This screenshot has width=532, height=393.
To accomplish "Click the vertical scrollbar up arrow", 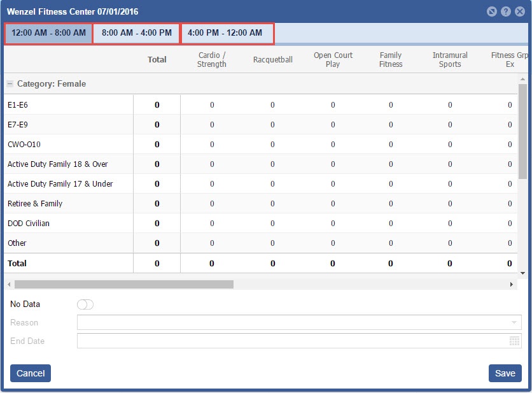I will coord(522,78).
